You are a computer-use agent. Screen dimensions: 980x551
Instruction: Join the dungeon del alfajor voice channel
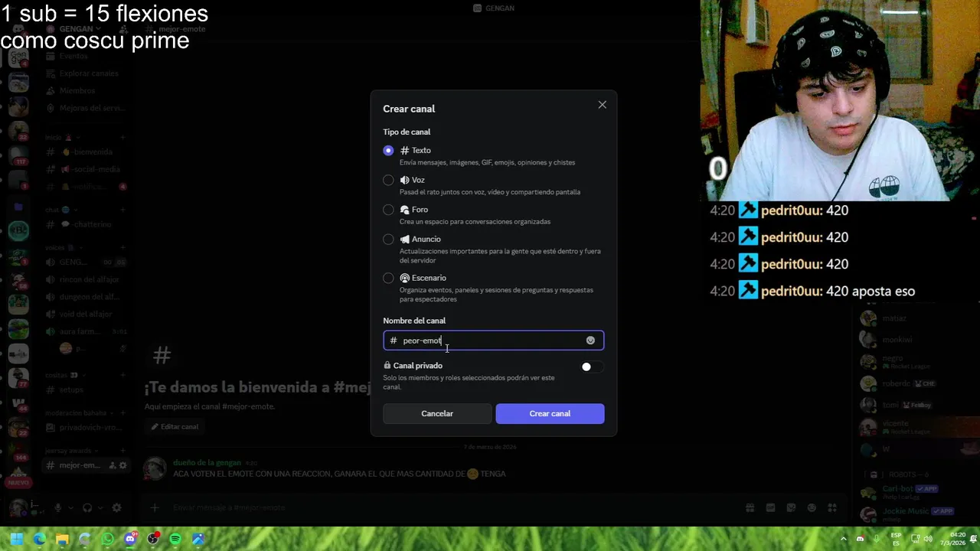86,297
